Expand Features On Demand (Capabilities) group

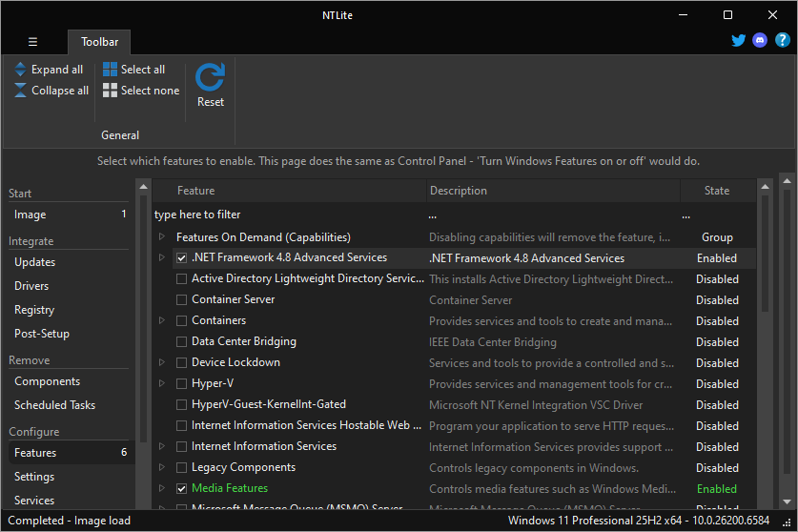click(x=162, y=237)
